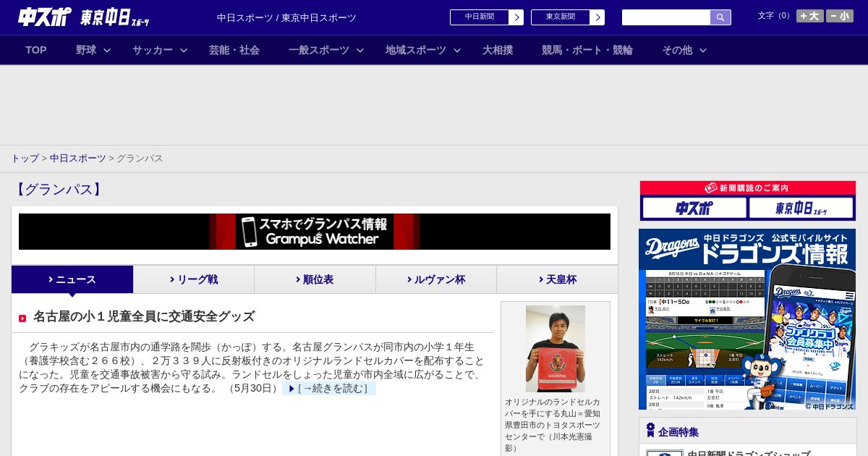Open the photo of 丸山 holding cover
Viewport: 868px width, 456px height.
pos(556,349)
